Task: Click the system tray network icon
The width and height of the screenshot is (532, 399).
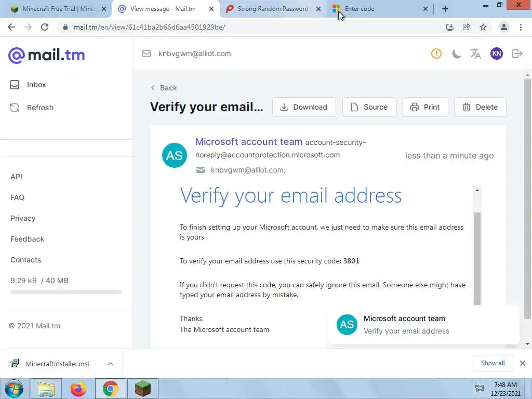Action: coord(480,389)
